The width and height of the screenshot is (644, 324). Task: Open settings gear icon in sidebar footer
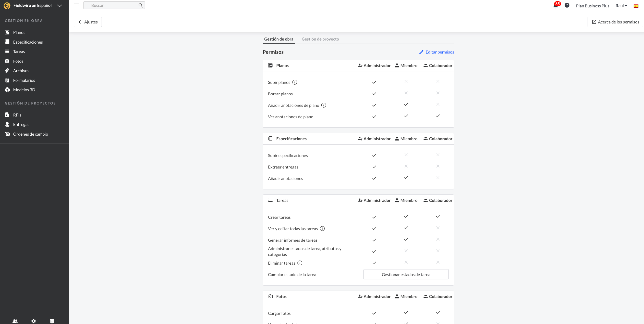(x=33, y=321)
